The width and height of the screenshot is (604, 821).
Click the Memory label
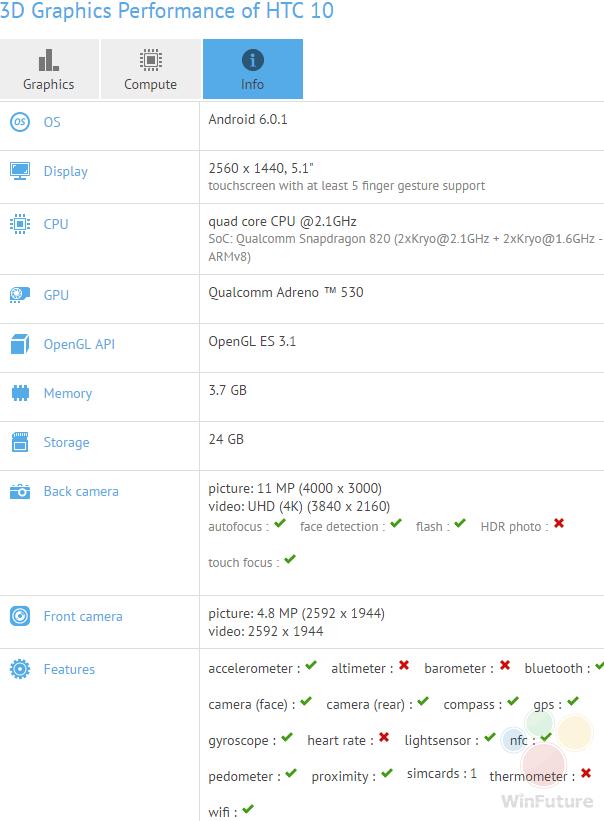click(x=68, y=394)
